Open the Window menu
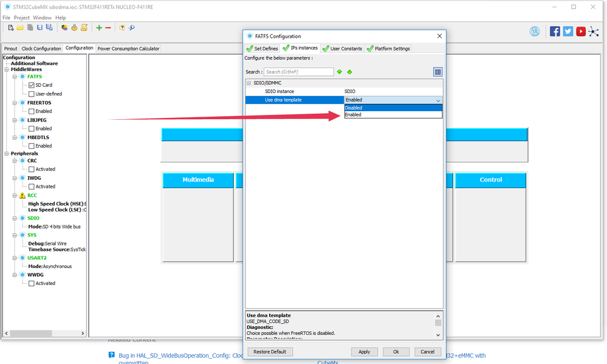 coord(42,18)
